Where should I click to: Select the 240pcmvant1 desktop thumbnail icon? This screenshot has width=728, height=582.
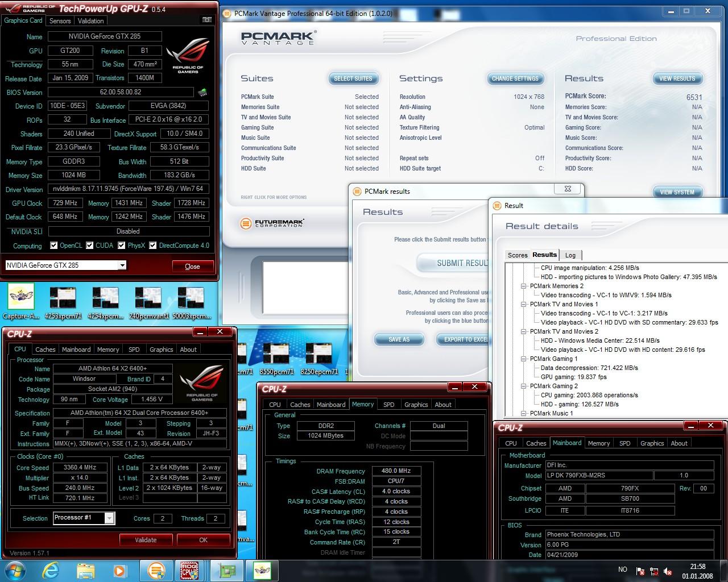coord(148,302)
